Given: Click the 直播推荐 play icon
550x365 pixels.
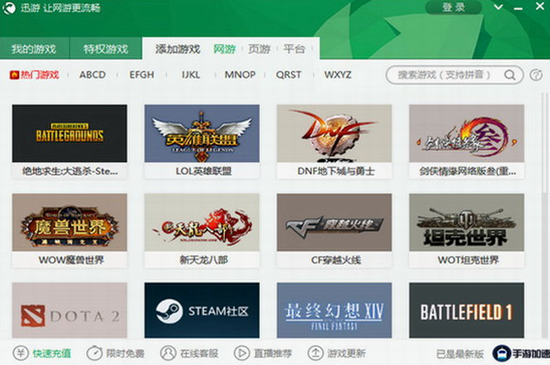Looking at the screenshot, I should 242,353.
